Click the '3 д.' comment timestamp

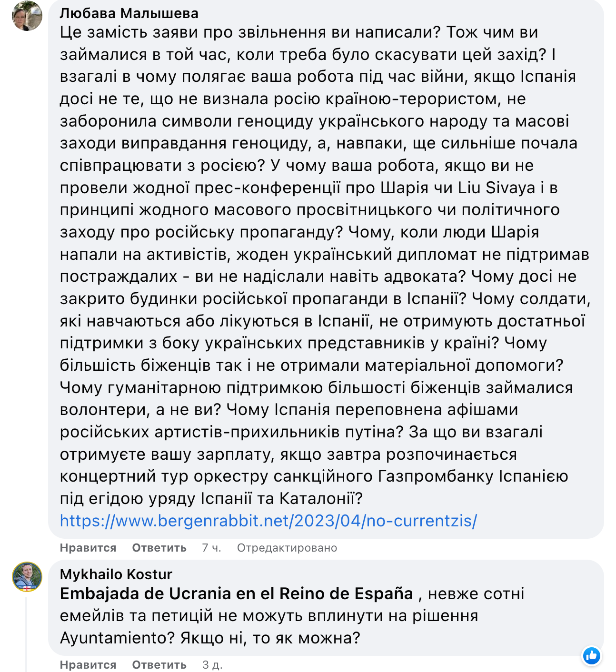click(212, 665)
